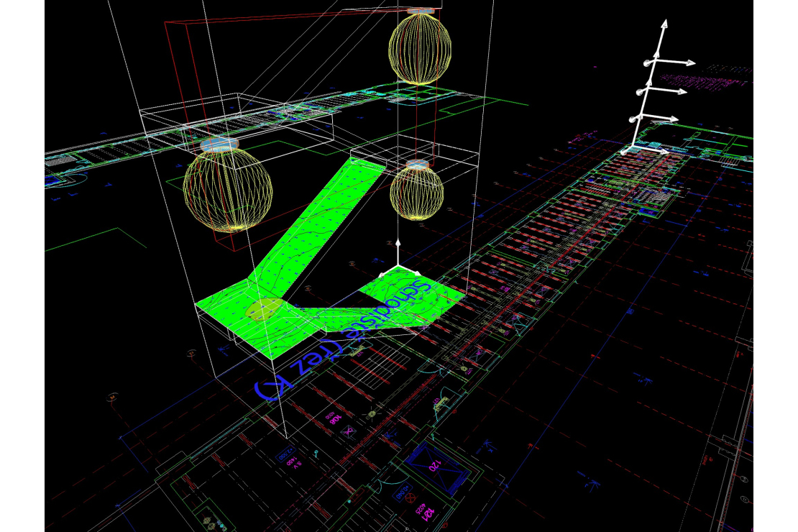Image resolution: width=798 pixels, height=532 pixels.
Task: Click the magenta room label '108'
Action: click(335, 420)
